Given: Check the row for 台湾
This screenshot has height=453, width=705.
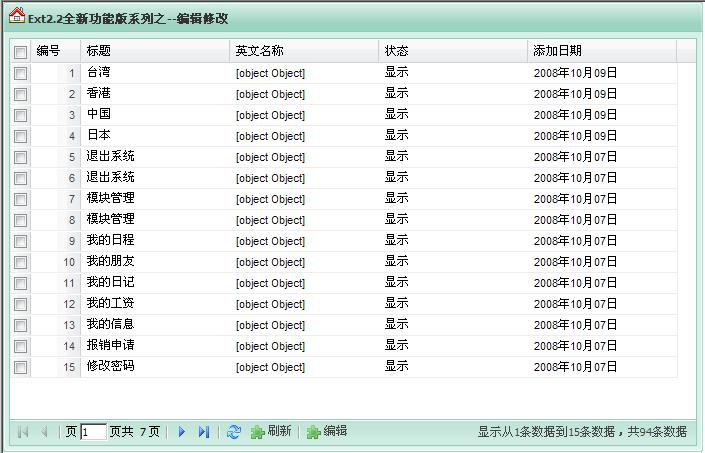Looking at the screenshot, I should pos(20,73).
